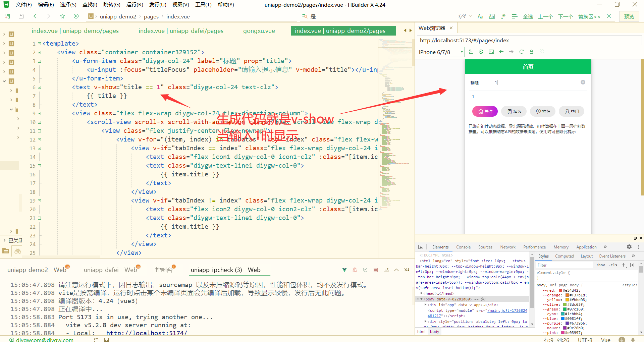The height and width of the screenshot is (342, 644).
Task: Click the --blue color swatch #0081ff
Action: [x=563, y=319]
